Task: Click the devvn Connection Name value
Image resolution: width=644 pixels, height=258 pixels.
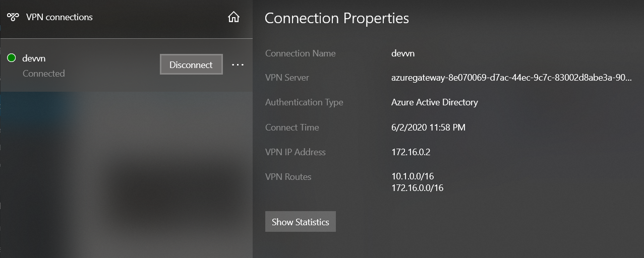Action: point(403,53)
